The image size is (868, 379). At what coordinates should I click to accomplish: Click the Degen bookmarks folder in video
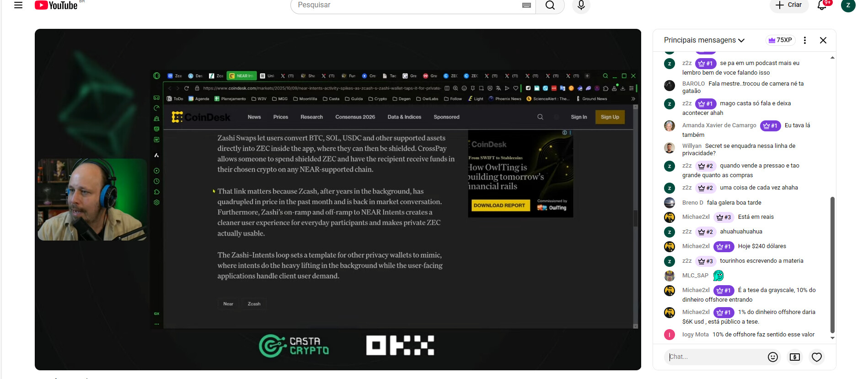tap(402, 99)
